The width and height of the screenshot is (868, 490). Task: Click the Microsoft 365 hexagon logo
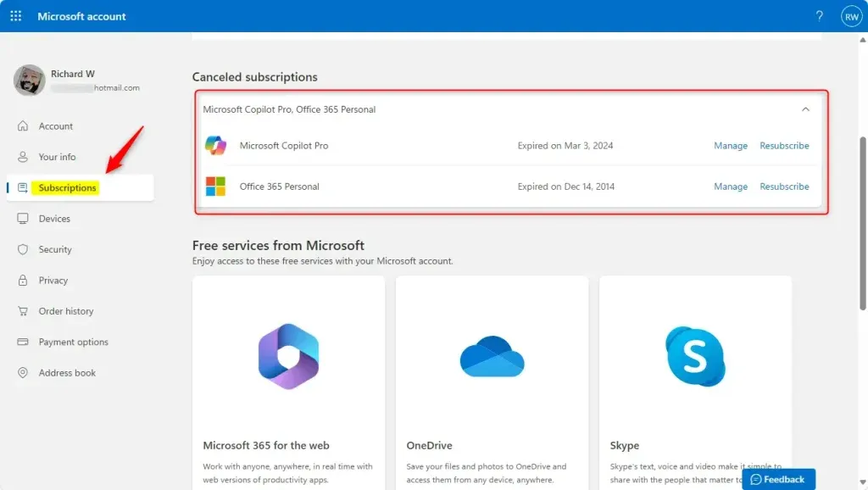point(288,357)
